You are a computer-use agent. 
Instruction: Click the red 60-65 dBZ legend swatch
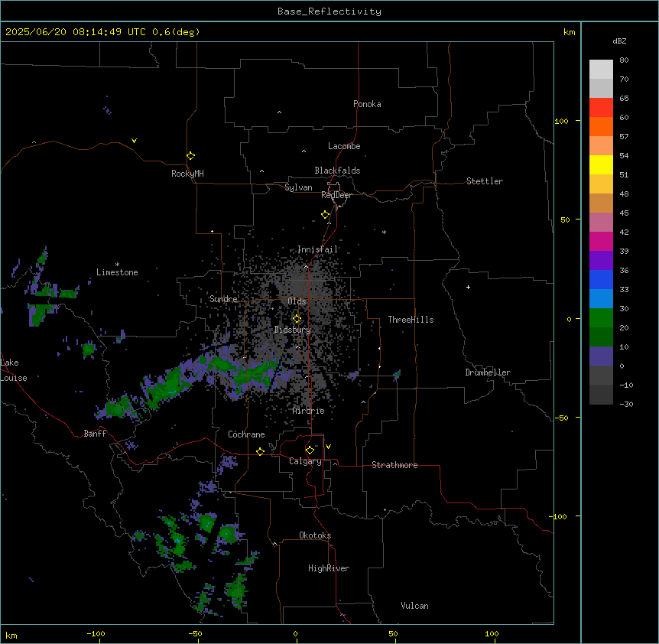pyautogui.click(x=601, y=108)
